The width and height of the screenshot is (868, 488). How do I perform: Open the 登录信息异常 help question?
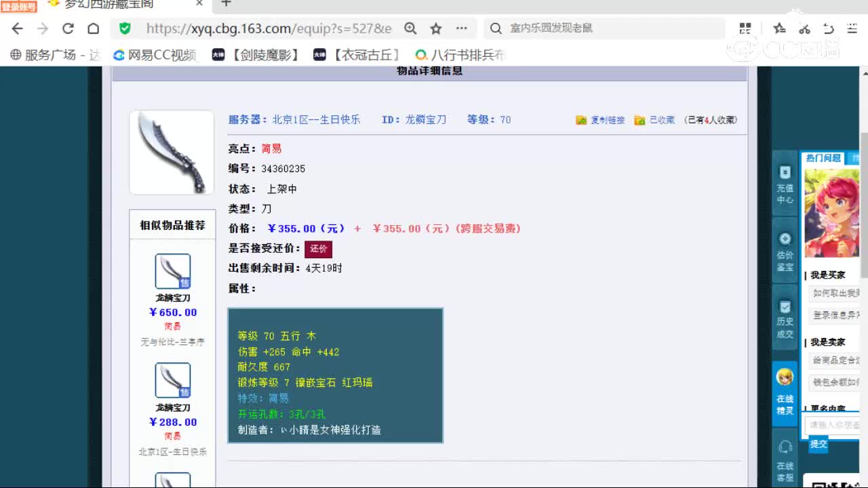coord(835,315)
